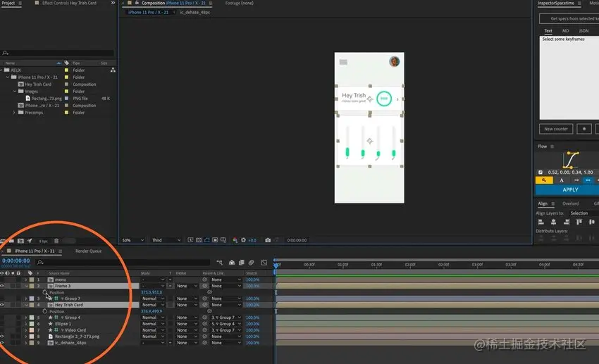Enable frame blending icon in the timeline

242,263
